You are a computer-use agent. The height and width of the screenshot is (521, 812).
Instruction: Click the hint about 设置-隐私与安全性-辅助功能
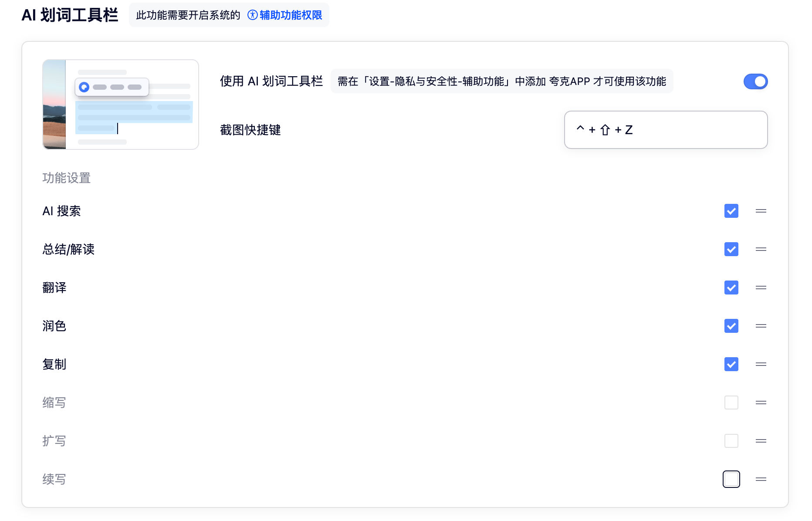pyautogui.click(x=502, y=81)
